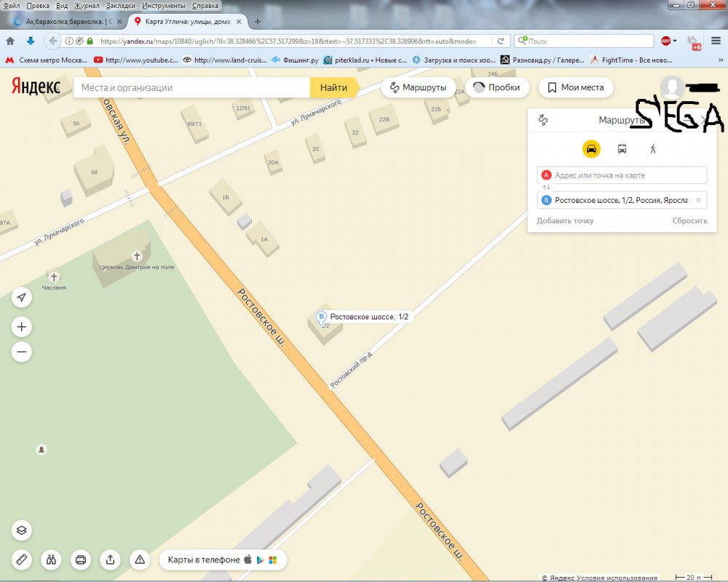This screenshot has height=582, width=728.
Task: Locate me with the geolocation arrow
Action: click(22, 298)
